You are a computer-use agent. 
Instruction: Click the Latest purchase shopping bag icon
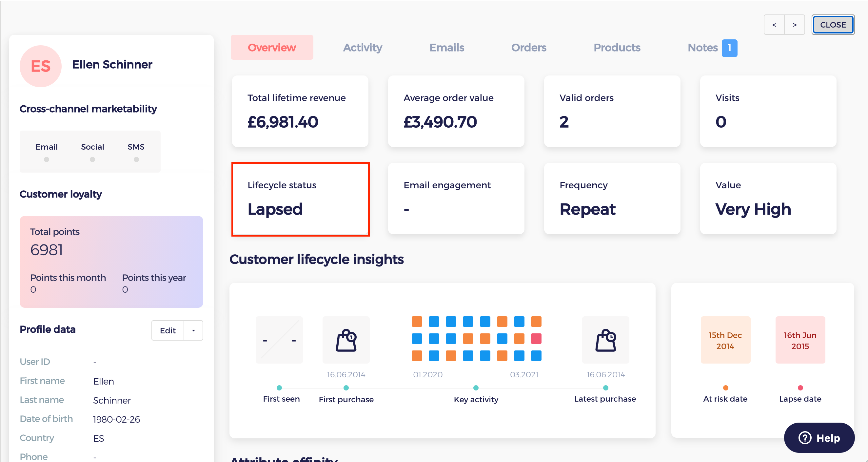click(605, 340)
